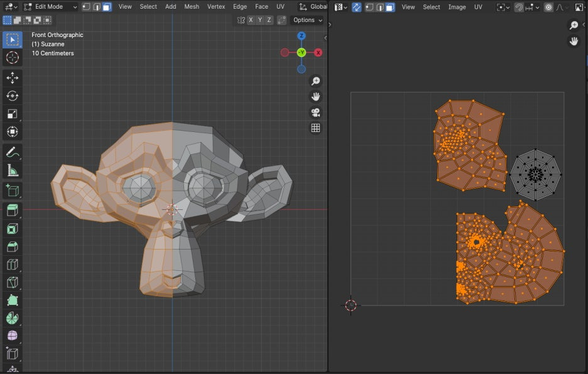Click the red X axis on gizmo
588x374 pixels.
[x=318, y=53]
